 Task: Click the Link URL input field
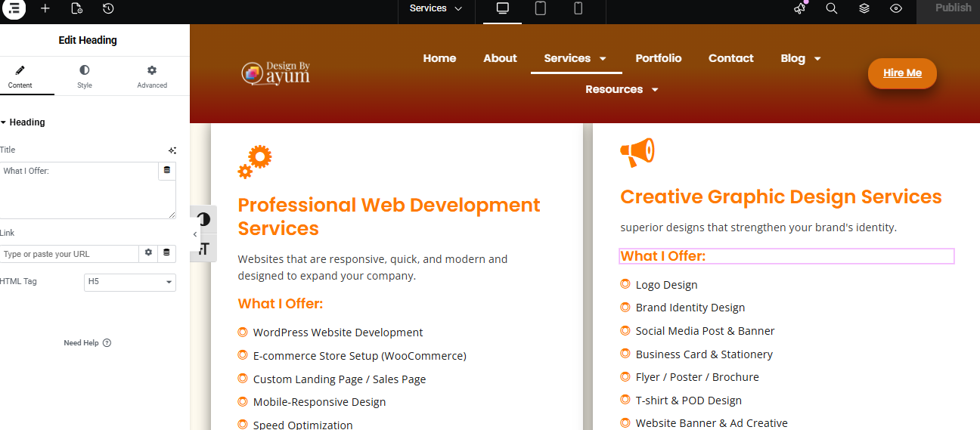tap(70, 254)
